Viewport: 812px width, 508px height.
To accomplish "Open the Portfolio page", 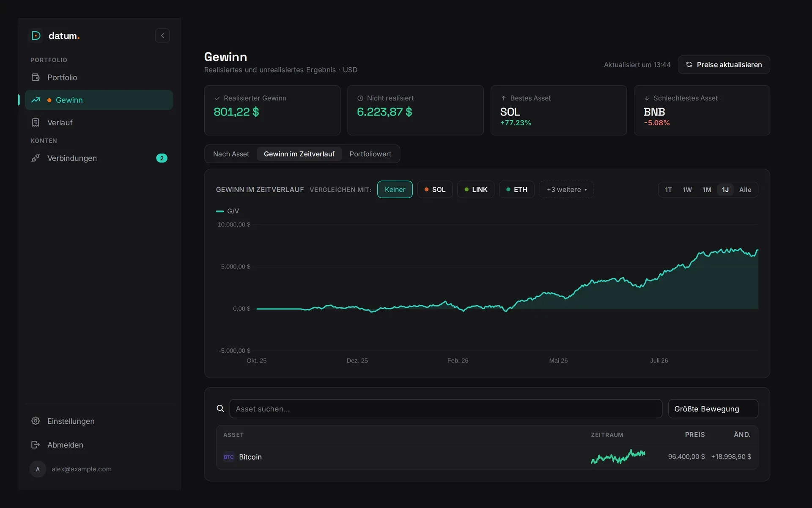I will tap(99, 77).
